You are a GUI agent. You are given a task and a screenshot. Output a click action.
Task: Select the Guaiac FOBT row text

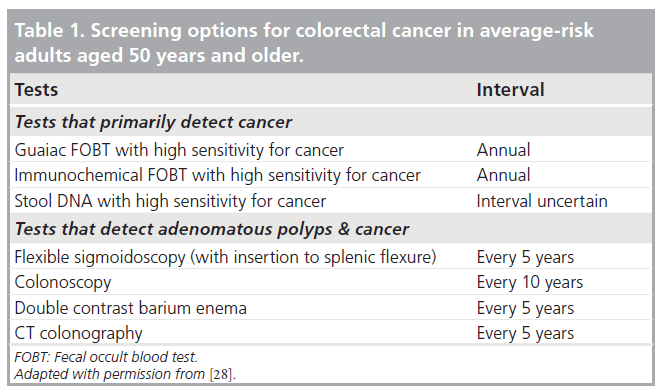click(179, 150)
